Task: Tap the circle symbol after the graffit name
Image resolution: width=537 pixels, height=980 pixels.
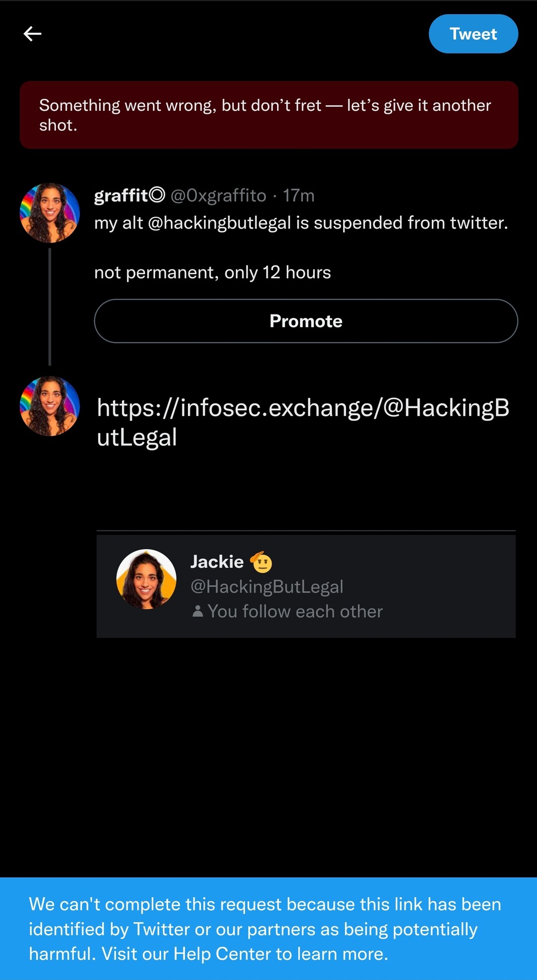Action: coord(157,194)
